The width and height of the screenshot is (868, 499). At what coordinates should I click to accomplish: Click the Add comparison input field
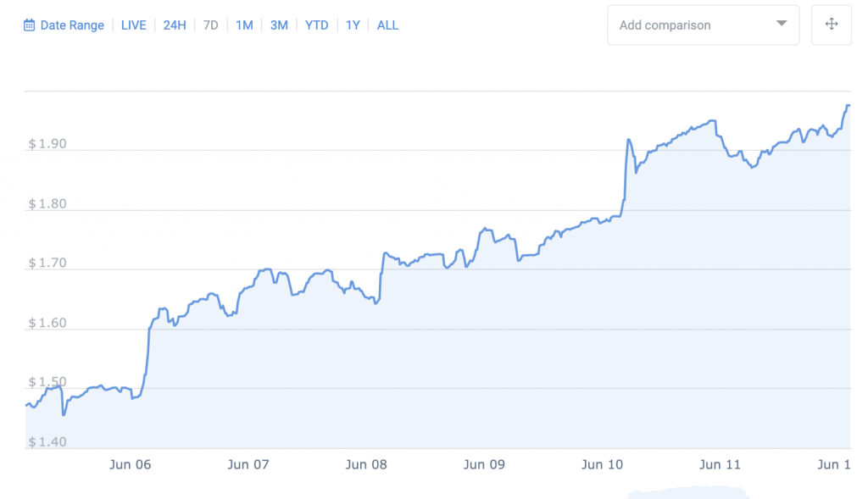(690, 25)
